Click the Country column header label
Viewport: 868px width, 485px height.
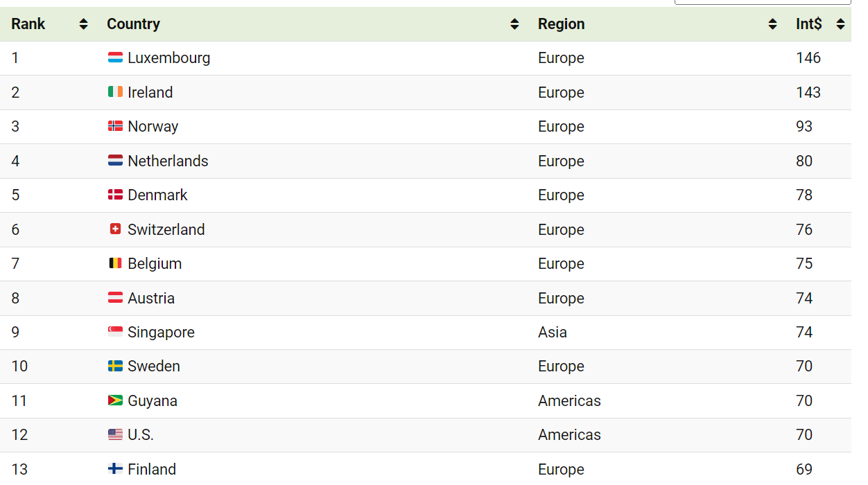pos(133,24)
